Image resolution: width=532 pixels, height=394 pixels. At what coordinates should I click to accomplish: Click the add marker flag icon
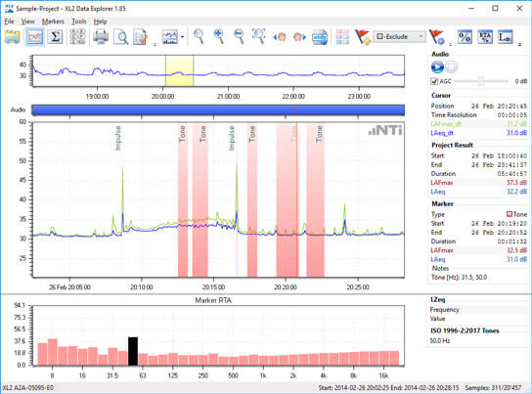[x=363, y=36]
